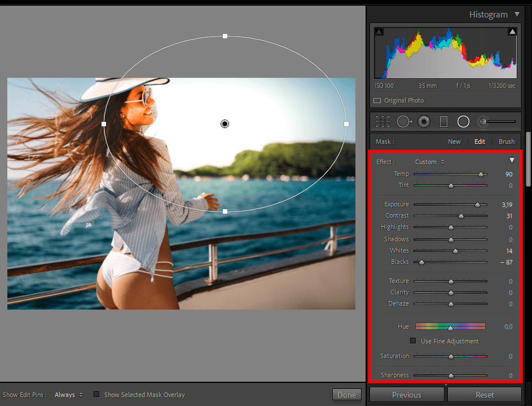Toggle the Original Photo checkbox
This screenshot has width=532, height=406.
[377, 101]
